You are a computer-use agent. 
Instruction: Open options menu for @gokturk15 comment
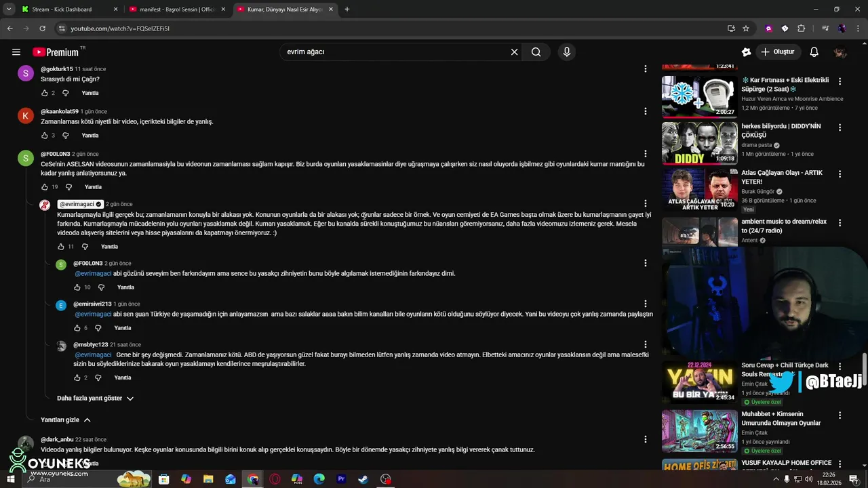[646, 69]
